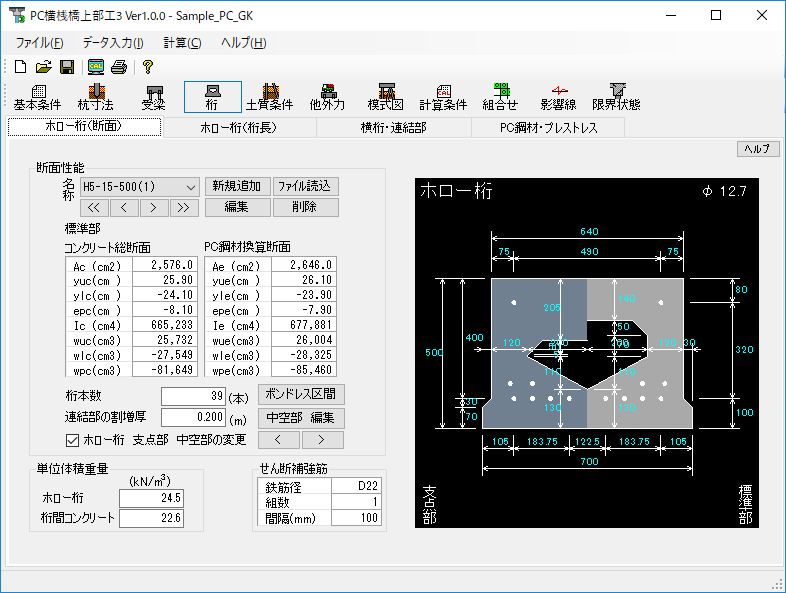Open the 模式図 toolbar item
Viewport: 786px width, 593px height.
point(386,97)
